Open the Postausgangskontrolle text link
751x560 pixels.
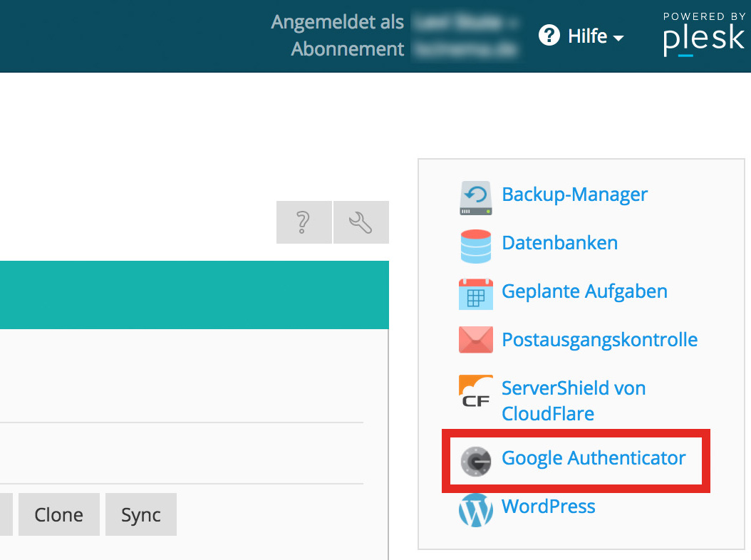pyautogui.click(x=599, y=340)
